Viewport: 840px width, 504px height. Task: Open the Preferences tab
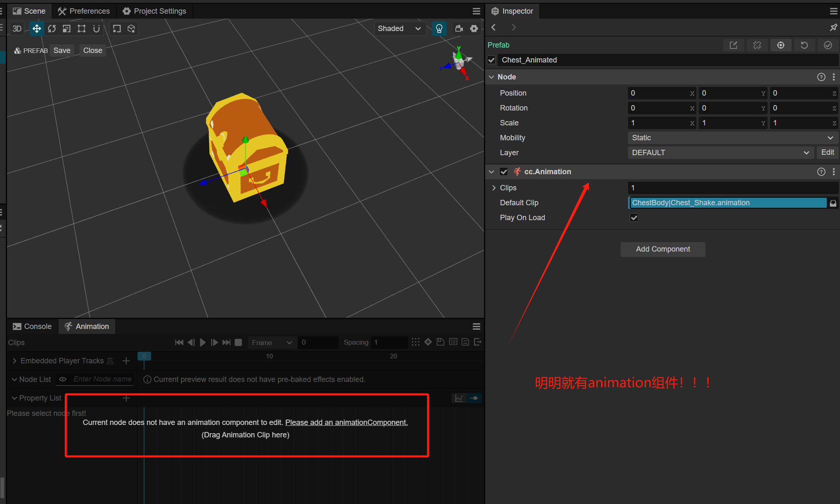pos(84,11)
